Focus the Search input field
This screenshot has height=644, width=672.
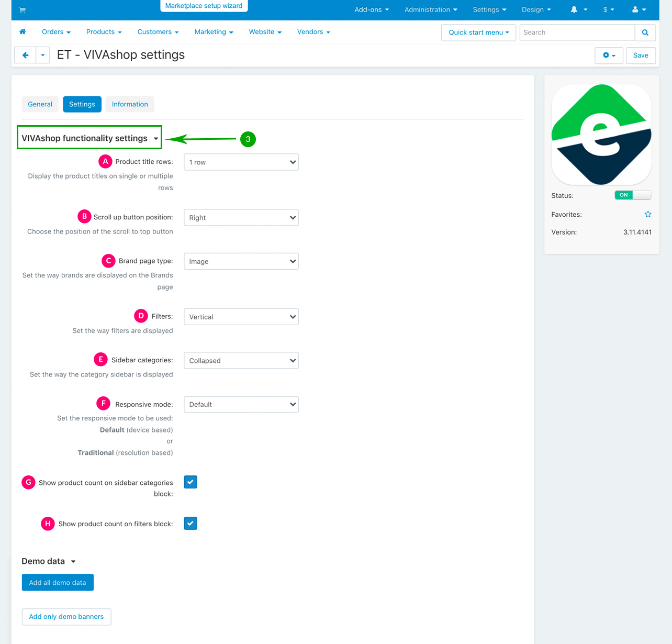[x=577, y=32]
